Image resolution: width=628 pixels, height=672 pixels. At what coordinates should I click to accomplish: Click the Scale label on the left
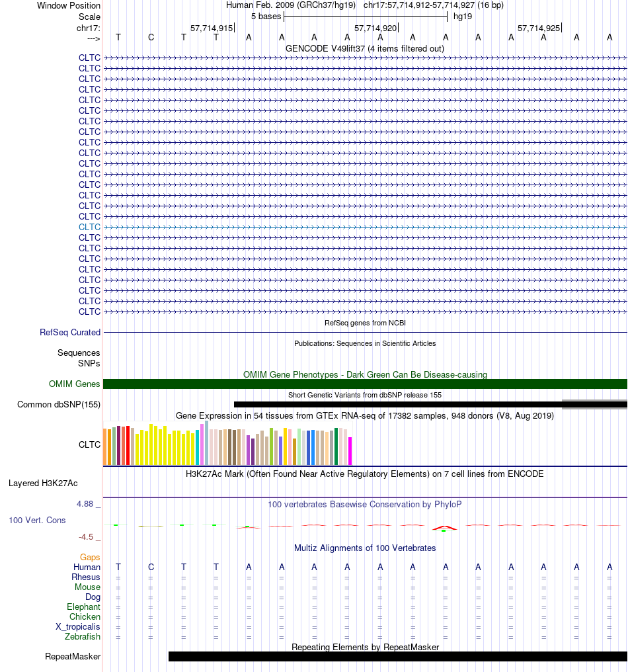pyautogui.click(x=89, y=17)
